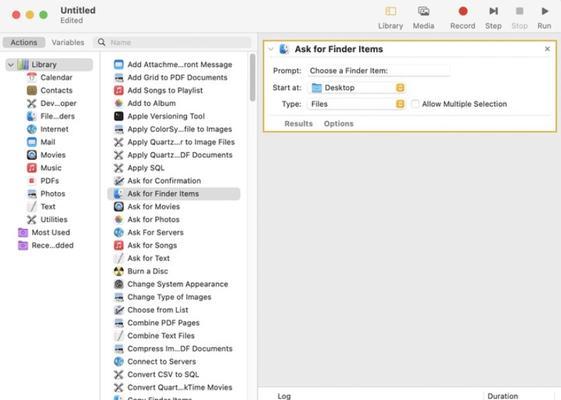
Task: Select Calendar category icon
Action: [32, 77]
